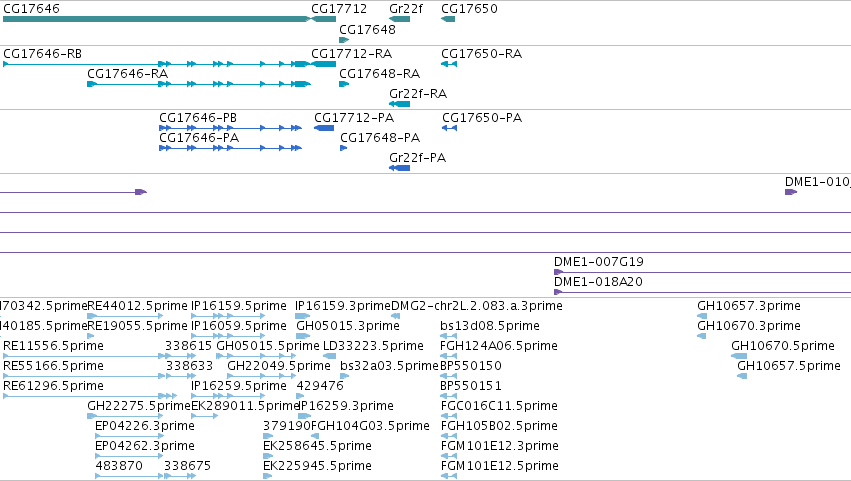Select EST FGM101E12.5prime
The width and height of the screenshot is (851, 481).
pos(500,466)
